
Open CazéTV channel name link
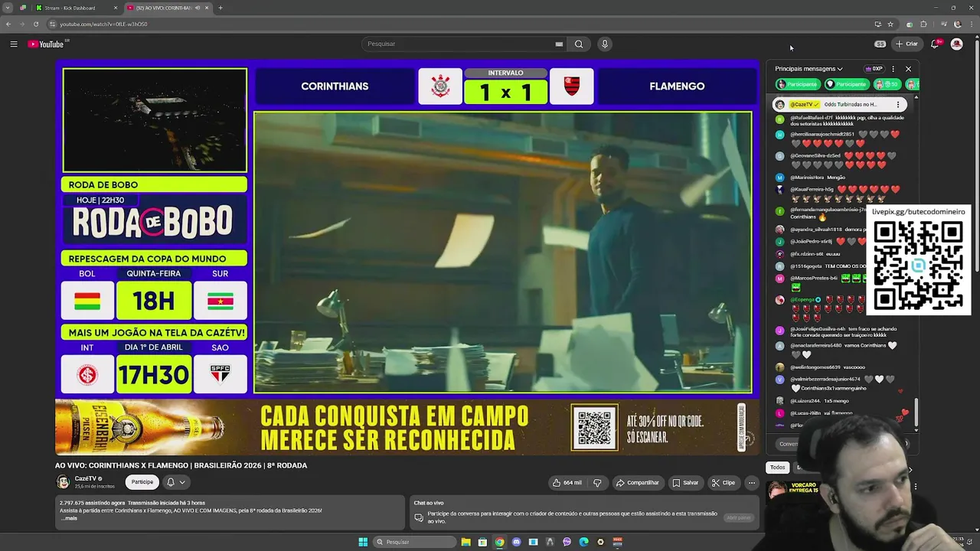86,478
